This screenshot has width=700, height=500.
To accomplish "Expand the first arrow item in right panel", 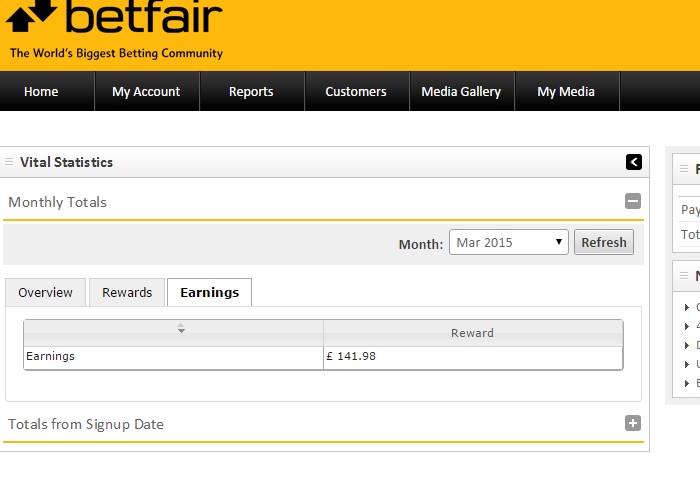I will 687,308.
